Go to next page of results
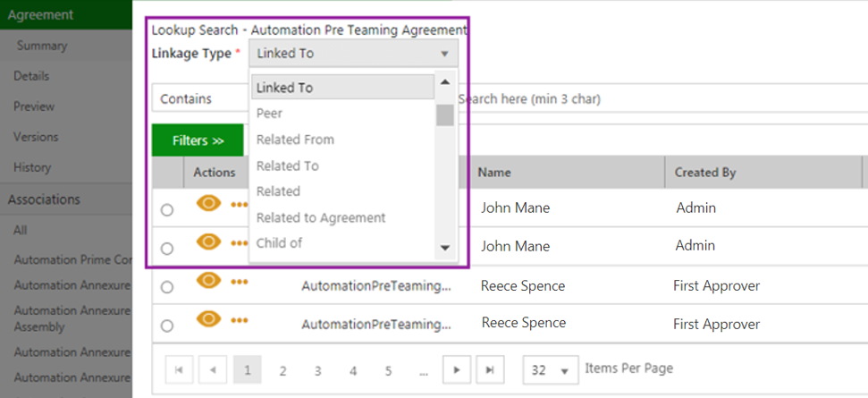 point(457,369)
